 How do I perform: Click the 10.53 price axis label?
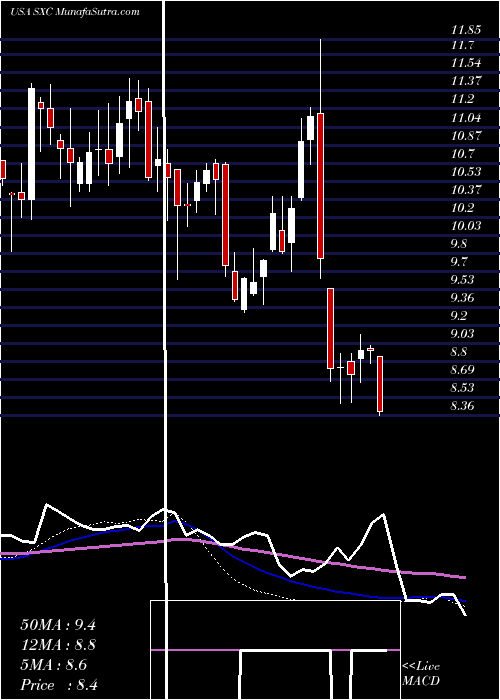coord(466,171)
